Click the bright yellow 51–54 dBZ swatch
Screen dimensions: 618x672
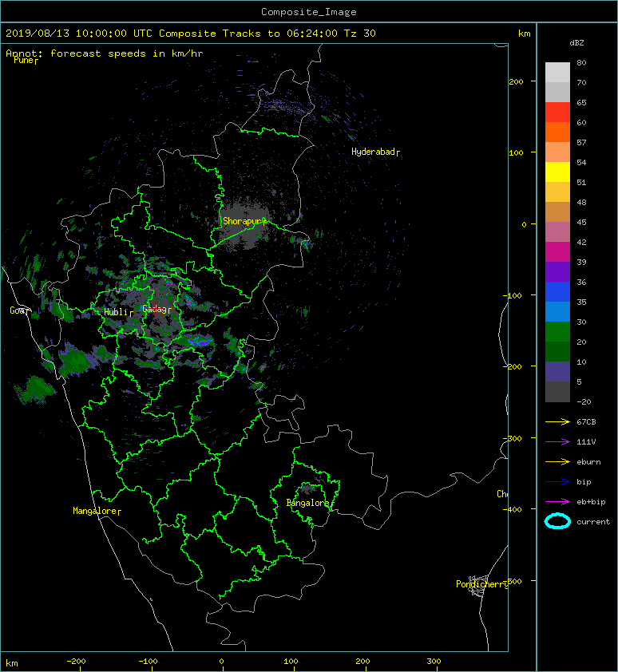tap(557, 172)
